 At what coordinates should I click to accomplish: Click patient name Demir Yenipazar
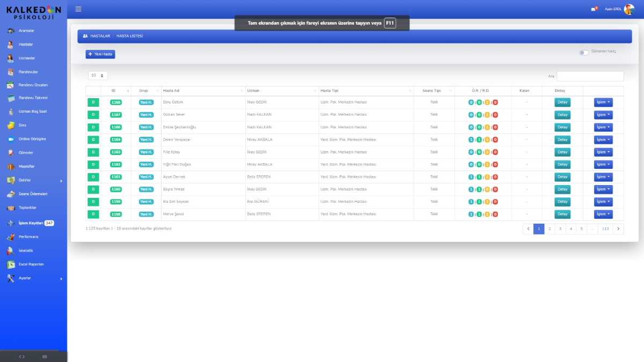click(x=177, y=139)
